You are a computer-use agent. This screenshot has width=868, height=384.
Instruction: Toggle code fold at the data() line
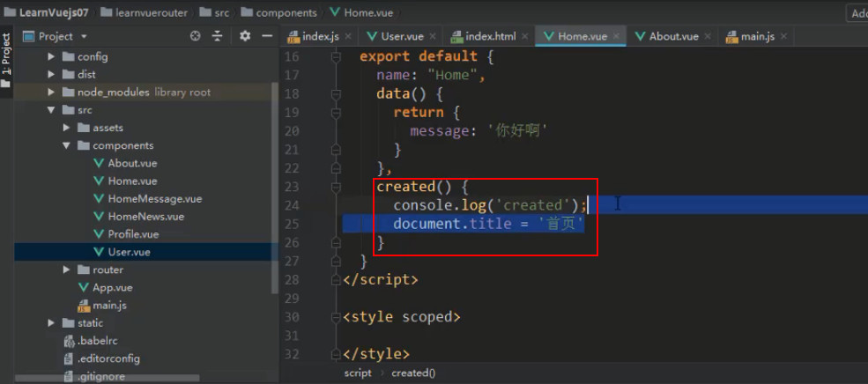335,94
